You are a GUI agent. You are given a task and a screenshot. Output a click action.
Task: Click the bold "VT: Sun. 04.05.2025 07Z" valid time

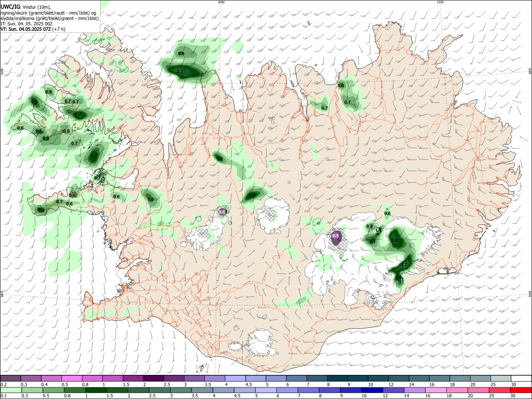click(26, 29)
